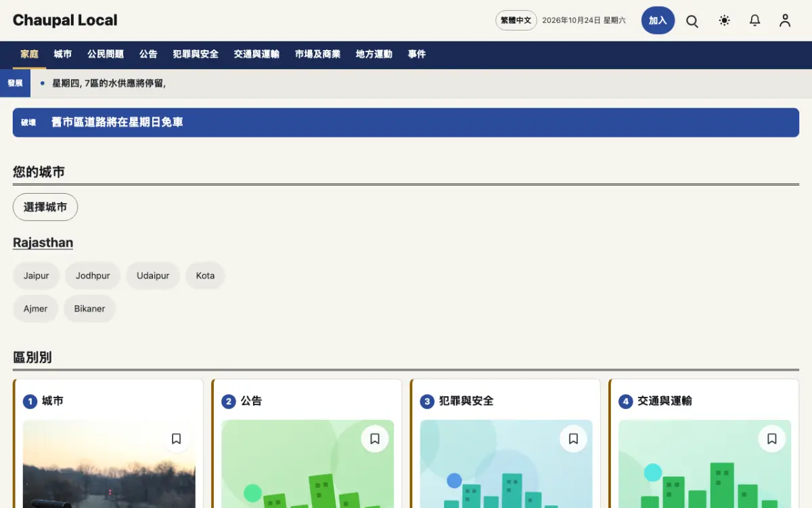Choose the Kota city chip
Viewport: 812px width, 508px height.
pyautogui.click(x=205, y=276)
